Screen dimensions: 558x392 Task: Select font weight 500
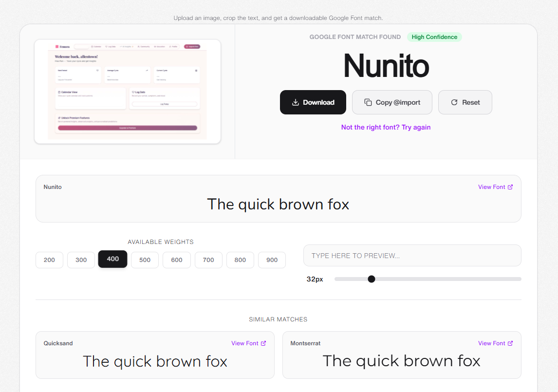[145, 260]
